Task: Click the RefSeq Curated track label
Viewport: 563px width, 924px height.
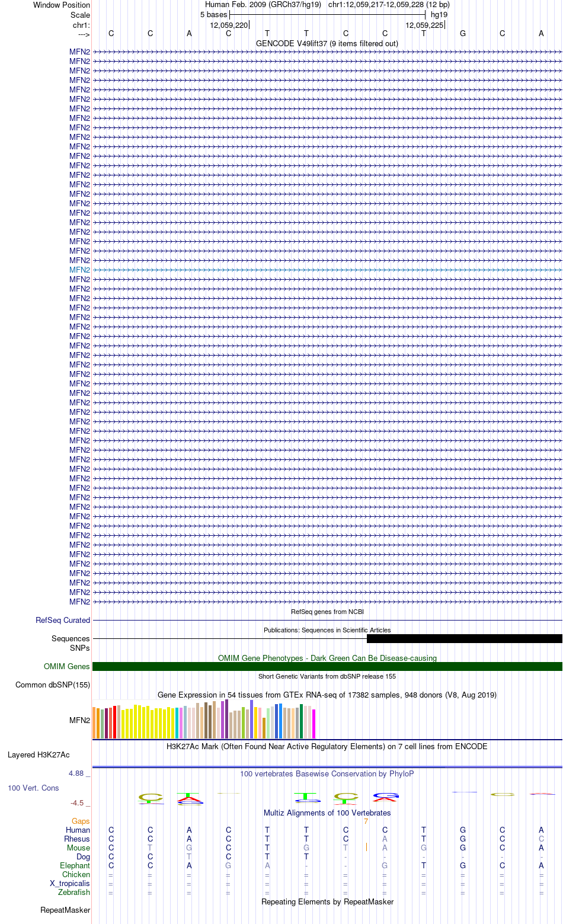Action: tap(63, 620)
